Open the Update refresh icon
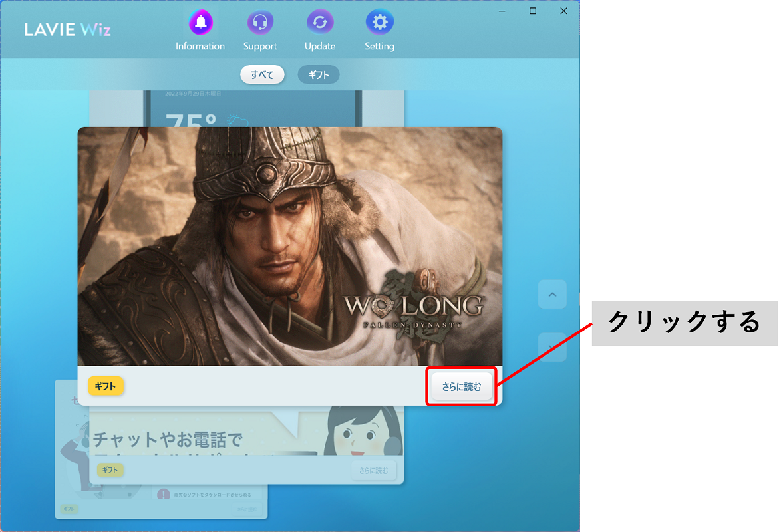This screenshot has width=779, height=532. pos(320,23)
